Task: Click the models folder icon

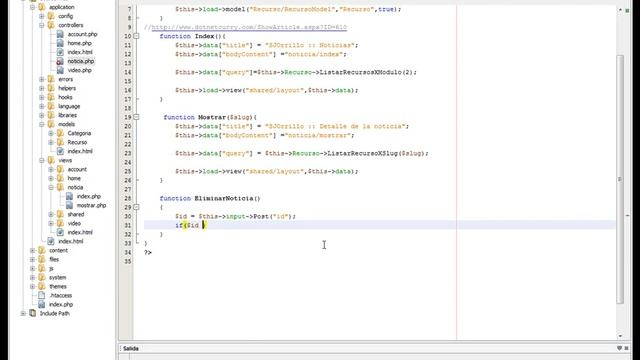Action: tap(51, 124)
